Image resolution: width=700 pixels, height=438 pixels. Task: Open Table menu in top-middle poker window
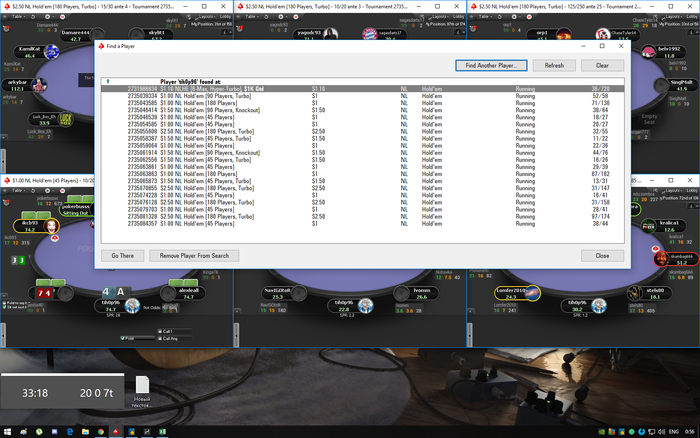[x=251, y=17]
